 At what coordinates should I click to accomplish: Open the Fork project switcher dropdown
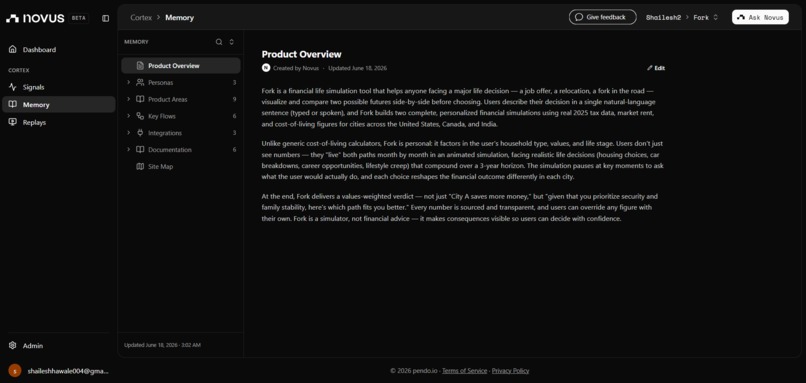click(x=706, y=17)
